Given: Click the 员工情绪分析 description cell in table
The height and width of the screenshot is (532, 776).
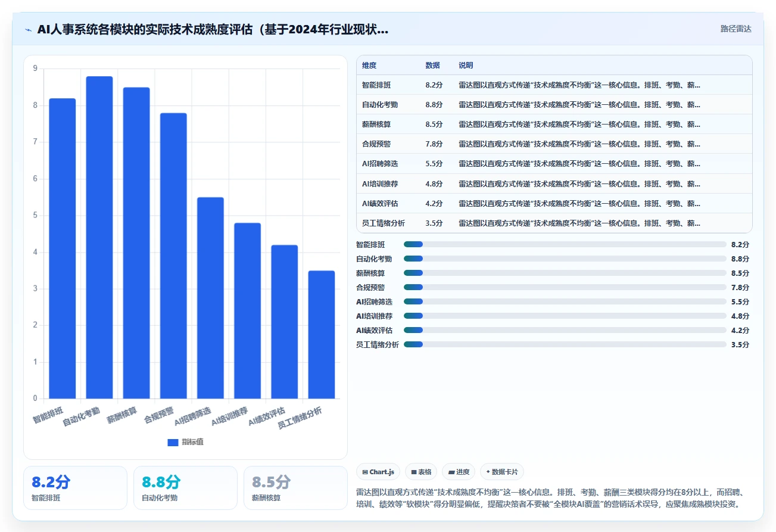Looking at the screenshot, I should (x=579, y=223).
